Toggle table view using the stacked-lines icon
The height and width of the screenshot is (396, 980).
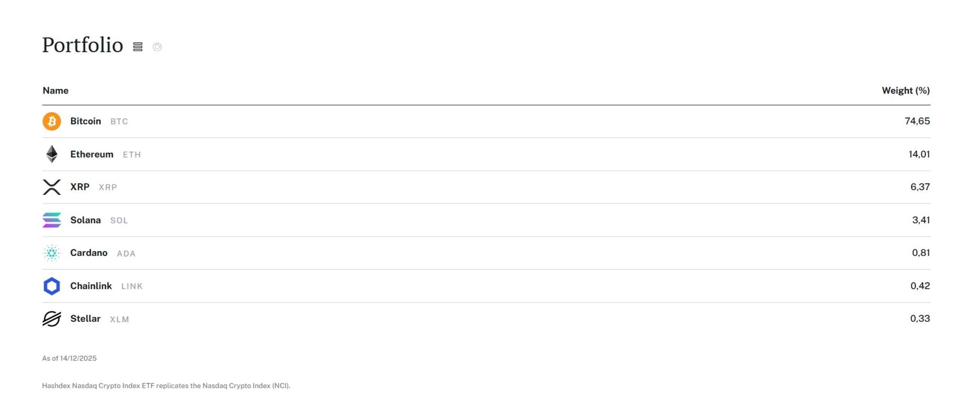pos(138,46)
